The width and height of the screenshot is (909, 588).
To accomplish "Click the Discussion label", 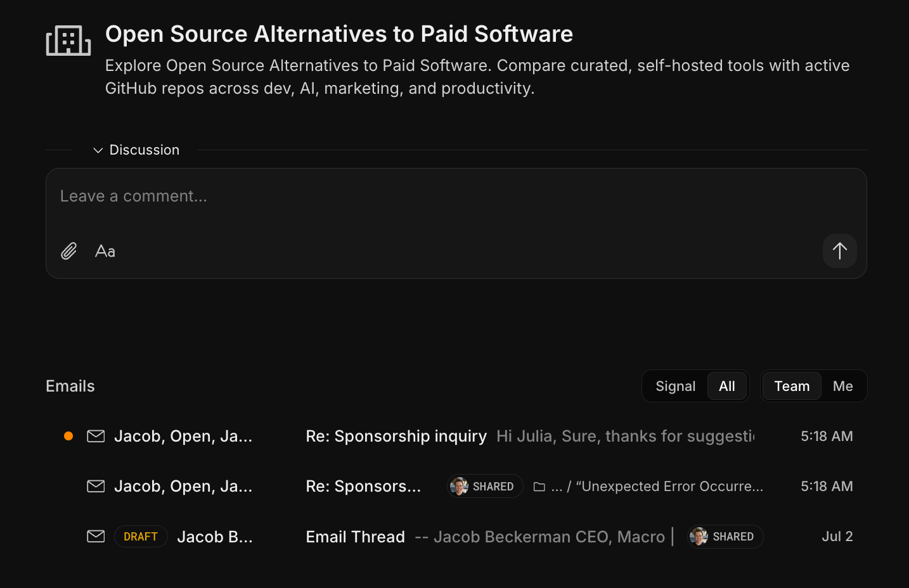I will [x=145, y=150].
